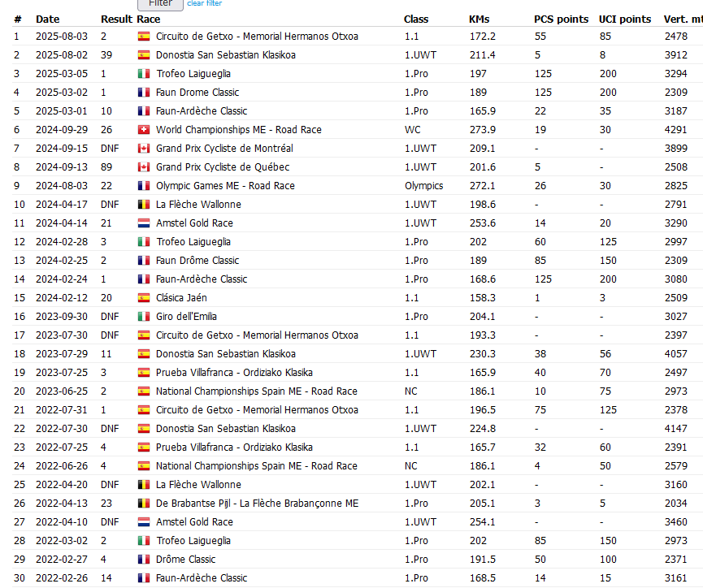Click Italy flag beside Giro dell'Emilia
This screenshot has width=703, height=588.
click(x=144, y=317)
